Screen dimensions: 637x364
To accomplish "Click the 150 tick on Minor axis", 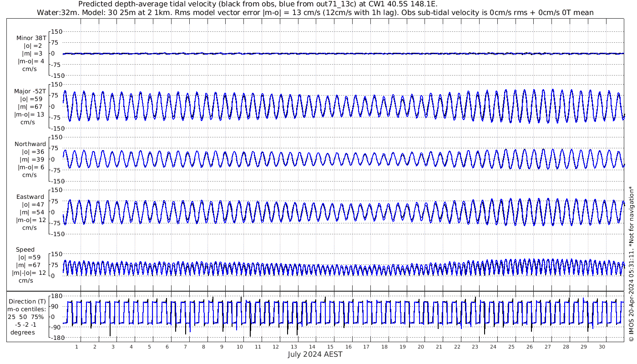I will pyautogui.click(x=57, y=31).
